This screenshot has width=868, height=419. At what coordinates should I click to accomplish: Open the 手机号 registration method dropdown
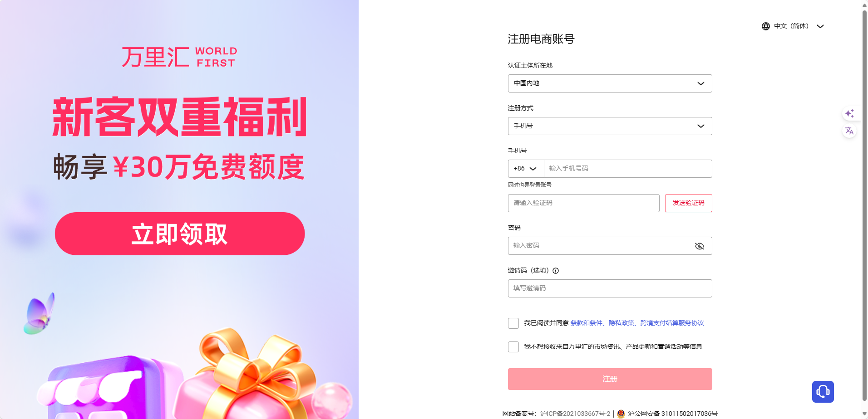tap(610, 126)
